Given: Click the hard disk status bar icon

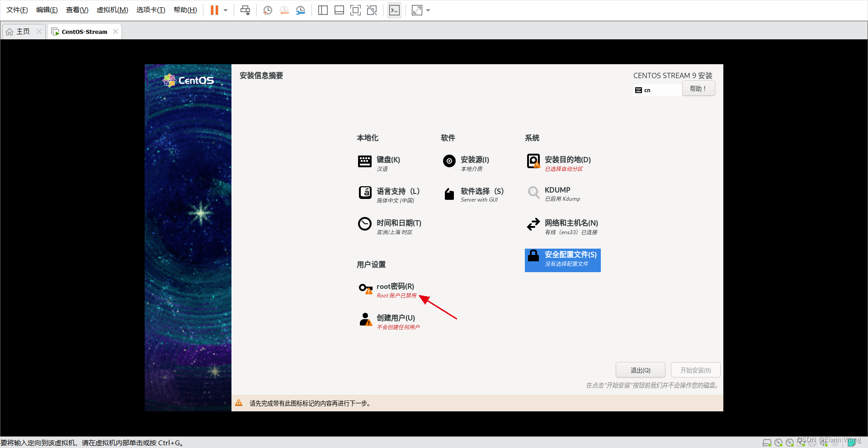Looking at the screenshot, I should click(x=767, y=443).
